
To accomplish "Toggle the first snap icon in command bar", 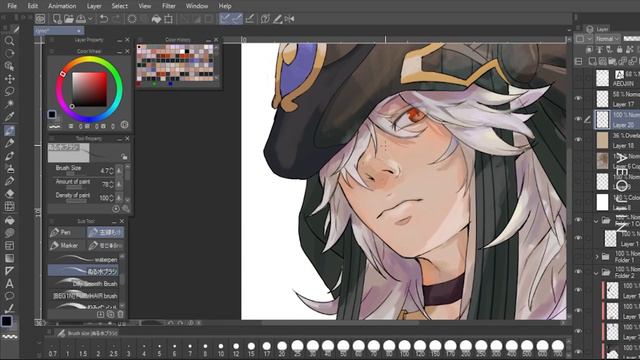I will [225, 19].
